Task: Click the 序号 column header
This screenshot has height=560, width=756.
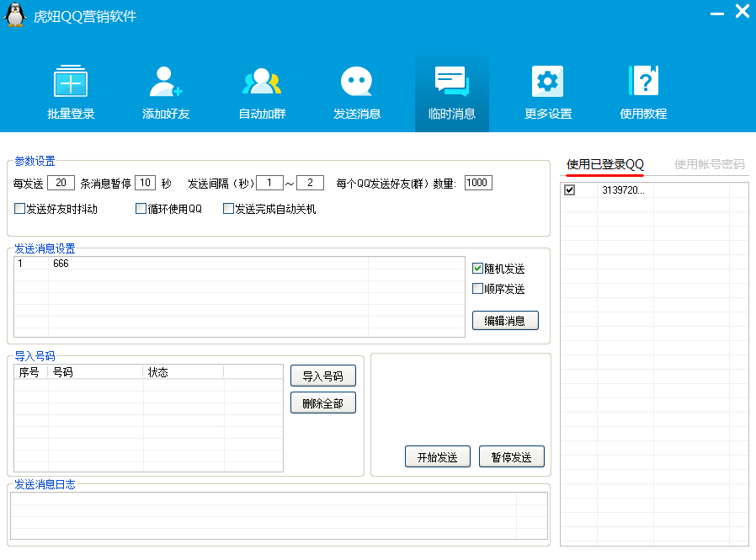Action: pyautogui.click(x=31, y=372)
